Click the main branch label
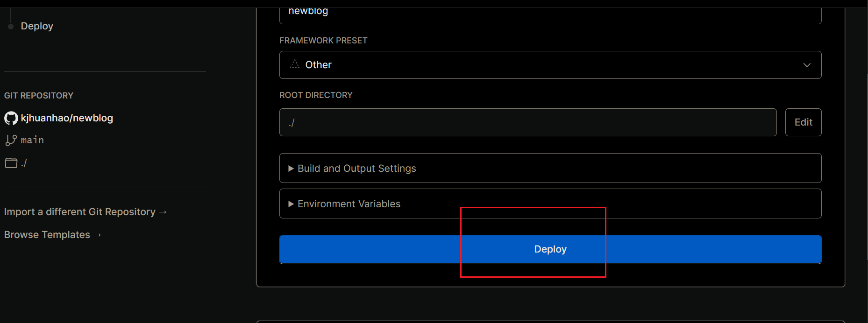This screenshot has width=868, height=323. click(32, 140)
